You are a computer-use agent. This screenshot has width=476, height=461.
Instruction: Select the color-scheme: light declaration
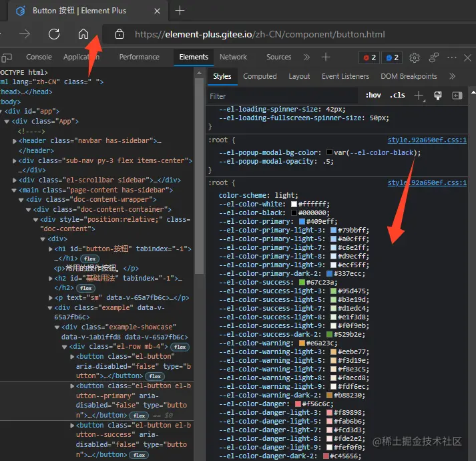point(258,195)
